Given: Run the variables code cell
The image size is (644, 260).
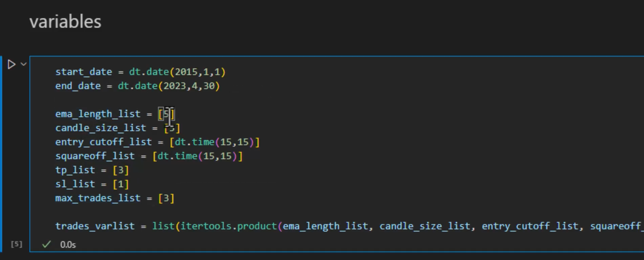Looking at the screenshot, I should [11, 64].
